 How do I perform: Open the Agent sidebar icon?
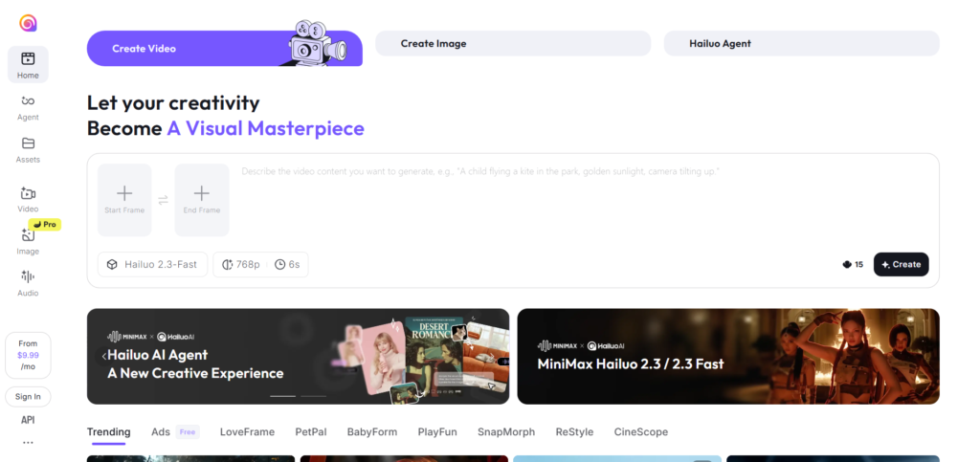coord(28,100)
